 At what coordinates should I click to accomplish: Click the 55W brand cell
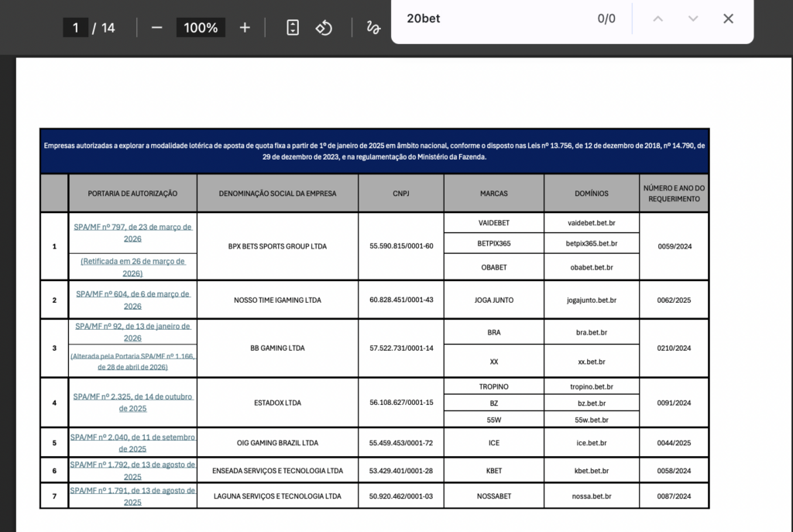pyautogui.click(x=493, y=420)
